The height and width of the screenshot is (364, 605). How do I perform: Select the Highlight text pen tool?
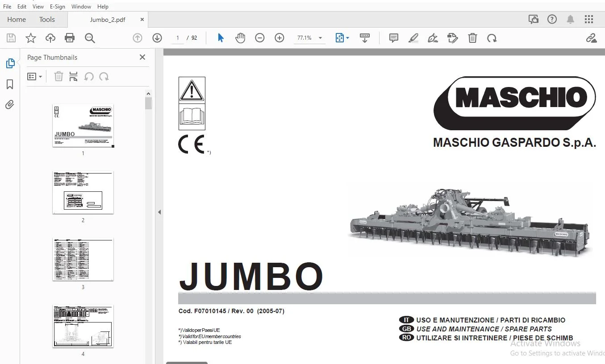point(413,38)
